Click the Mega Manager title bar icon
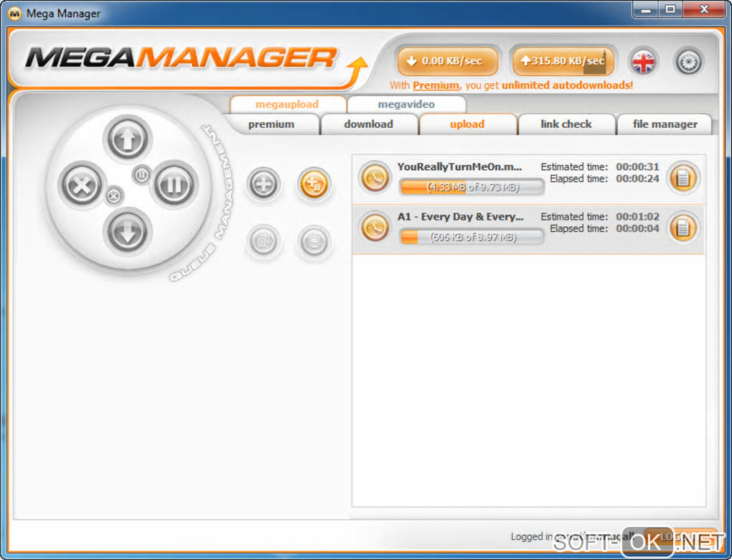This screenshot has width=732, height=560. [15, 13]
